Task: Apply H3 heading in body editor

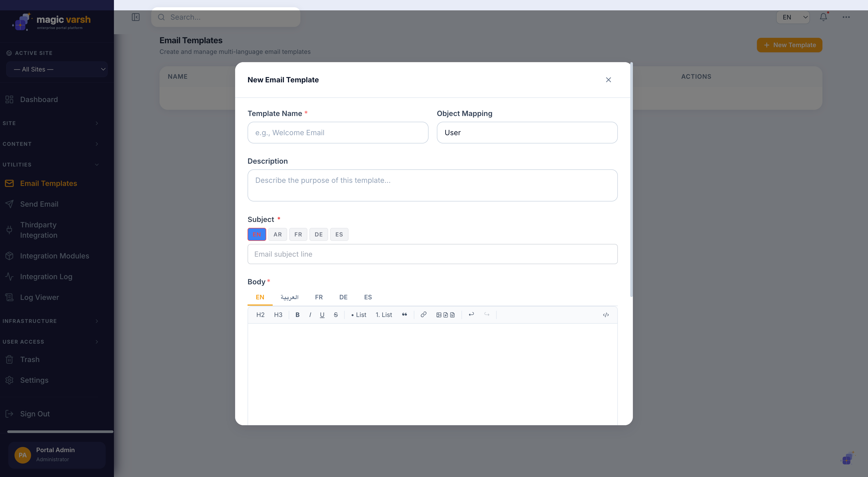Action: coord(278,315)
